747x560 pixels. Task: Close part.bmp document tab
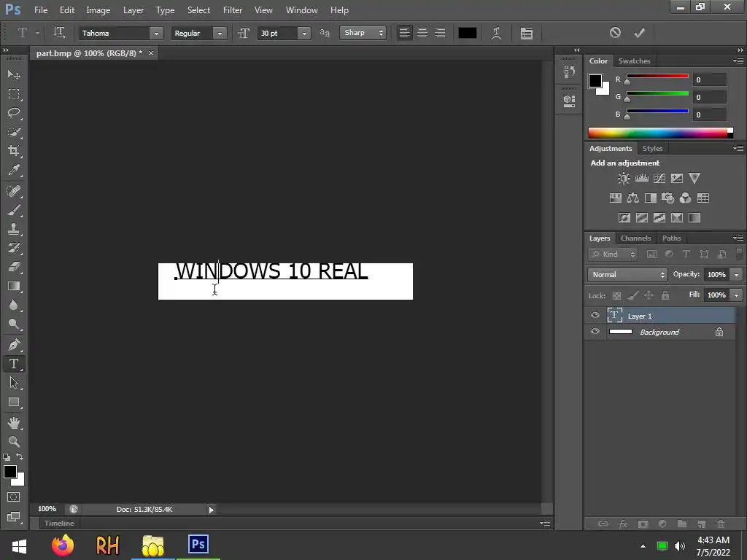point(150,52)
